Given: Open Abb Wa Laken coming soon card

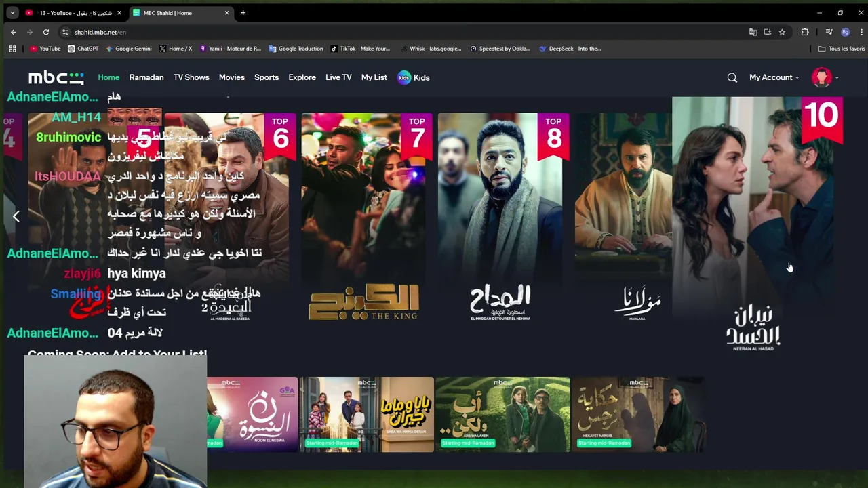Looking at the screenshot, I should click(x=503, y=414).
